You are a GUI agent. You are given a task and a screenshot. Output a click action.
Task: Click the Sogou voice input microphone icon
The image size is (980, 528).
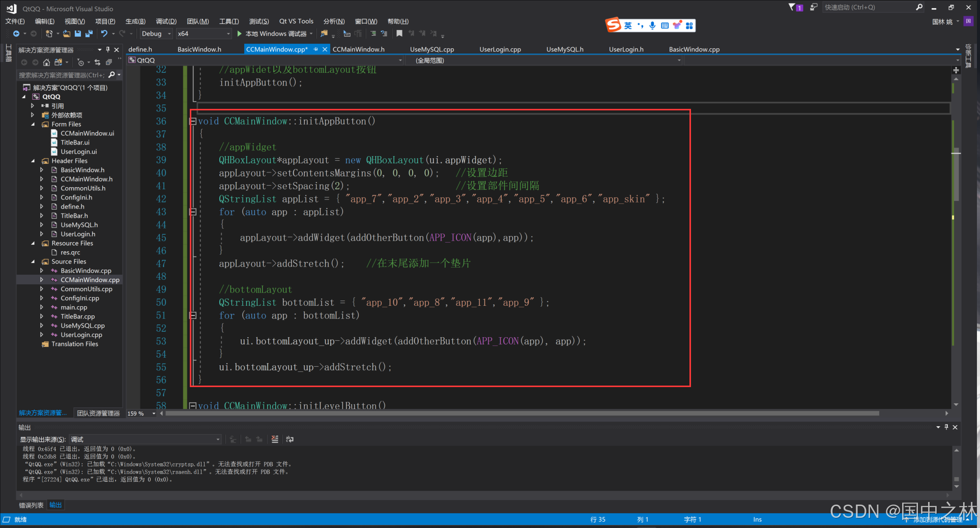coord(652,25)
